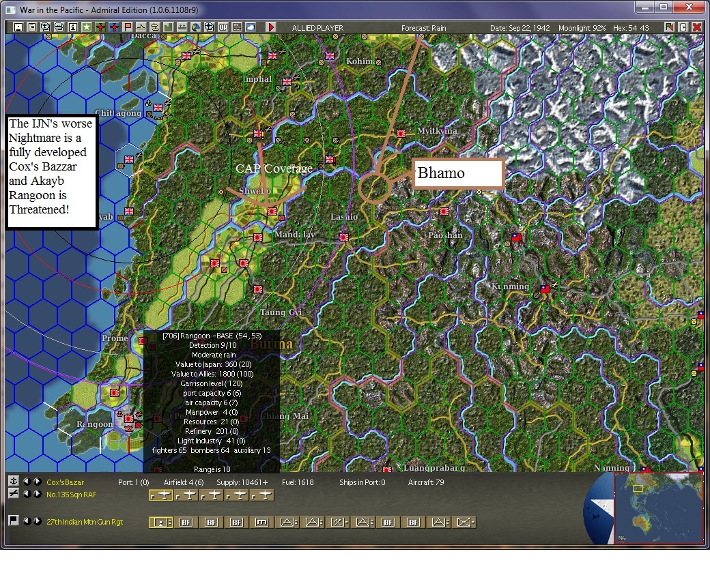Click the flag icon beside 27th Indian Mtn Gun Rgt
The image size is (710, 588).
(x=14, y=520)
